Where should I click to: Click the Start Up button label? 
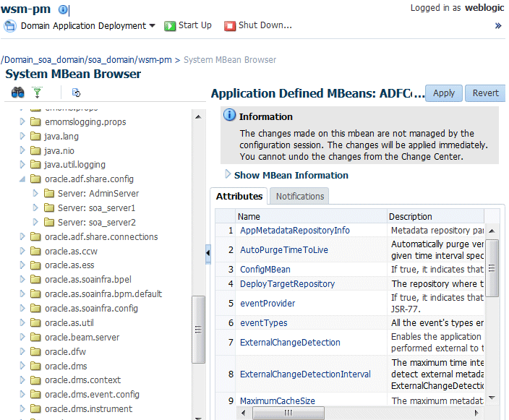click(x=194, y=25)
